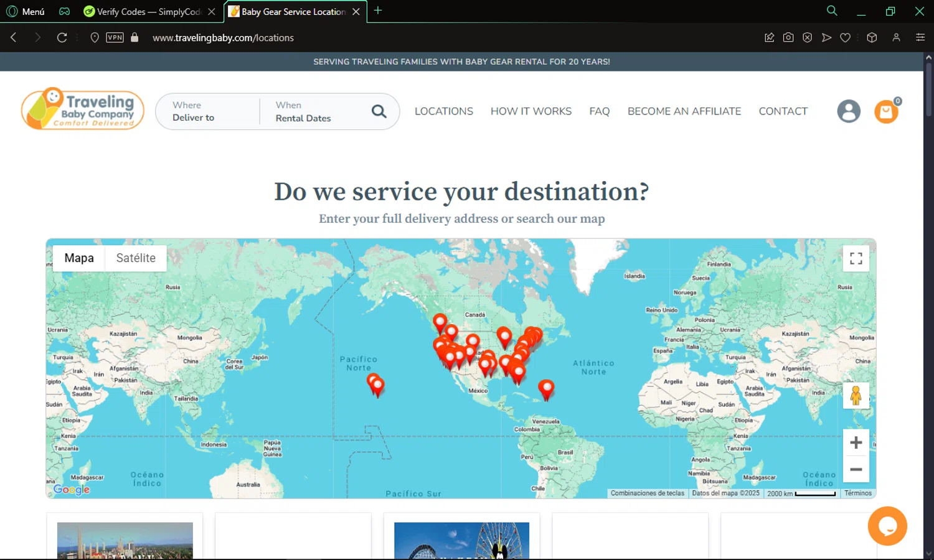934x560 pixels.
Task: Open the CONTACT nav link
Action: tap(783, 111)
